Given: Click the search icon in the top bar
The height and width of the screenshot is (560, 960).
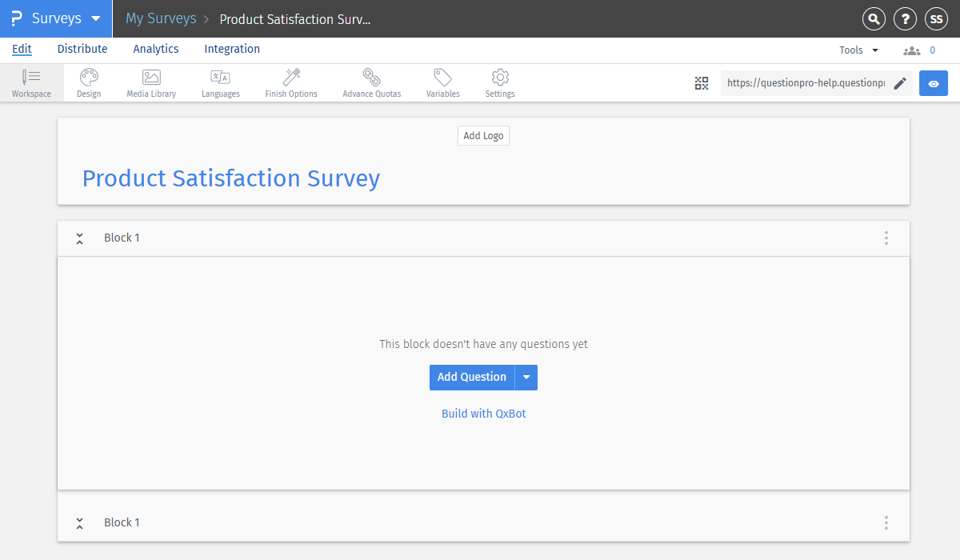Looking at the screenshot, I should pyautogui.click(x=874, y=18).
